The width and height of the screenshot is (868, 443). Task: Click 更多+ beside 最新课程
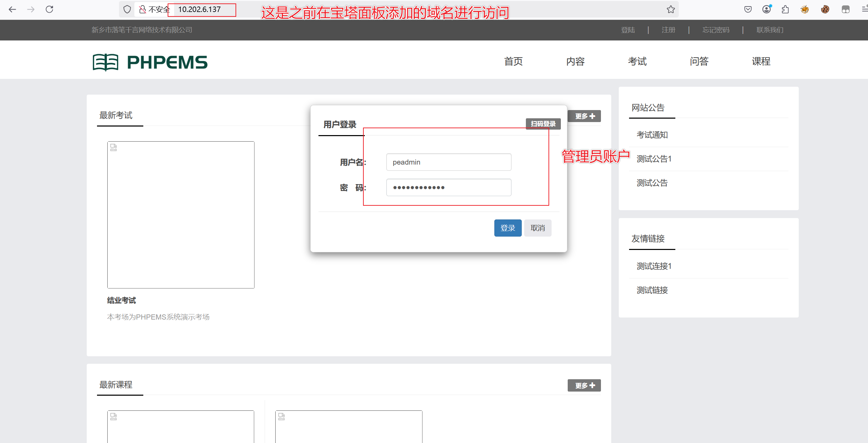[584, 385]
